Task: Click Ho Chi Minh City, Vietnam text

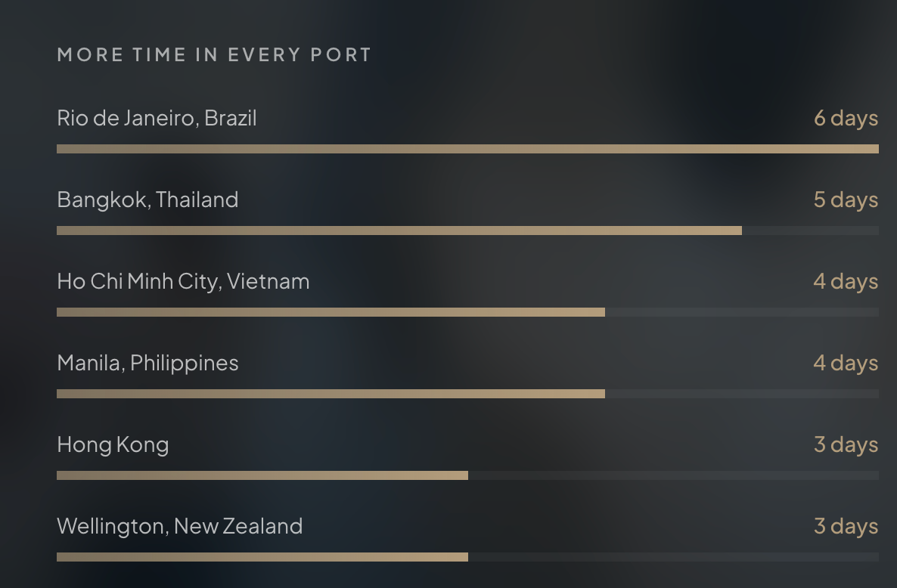Action: coord(183,282)
